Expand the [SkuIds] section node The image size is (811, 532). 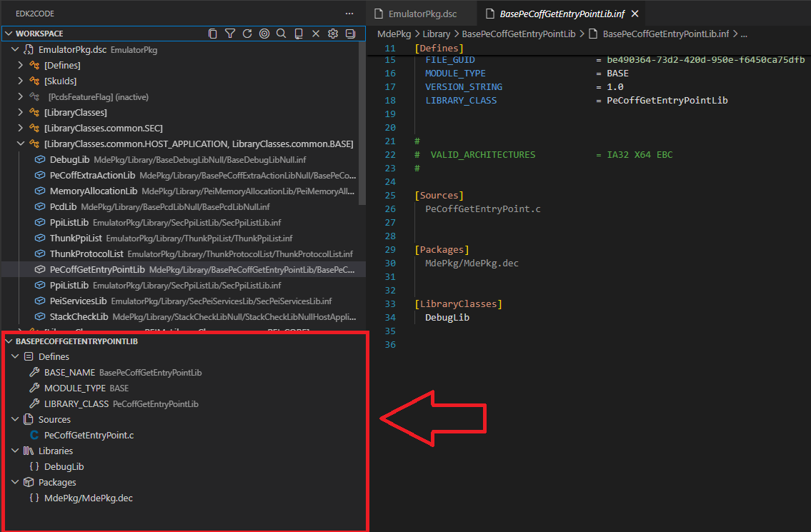(20, 81)
